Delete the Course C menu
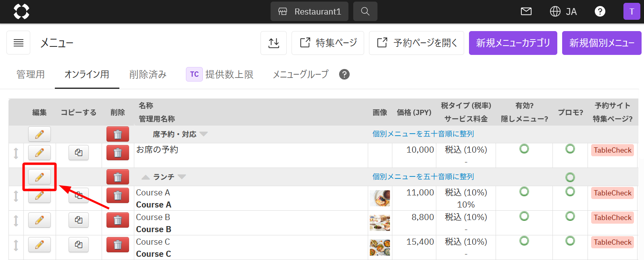This screenshot has height=260, width=644. click(118, 245)
